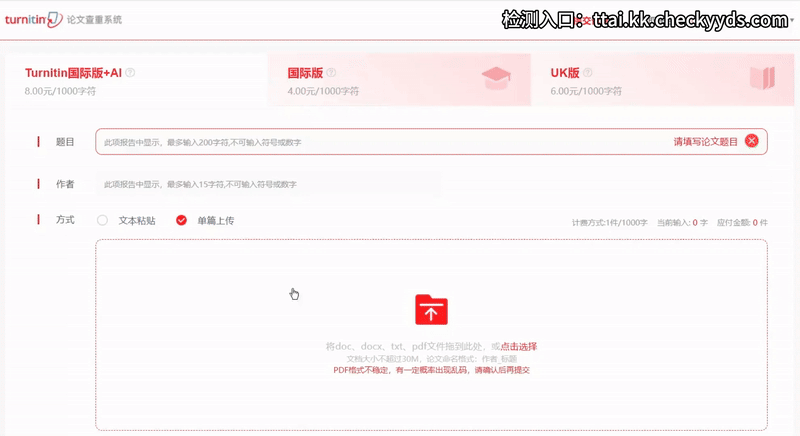Click the 论文查重系统 header text

click(x=93, y=20)
